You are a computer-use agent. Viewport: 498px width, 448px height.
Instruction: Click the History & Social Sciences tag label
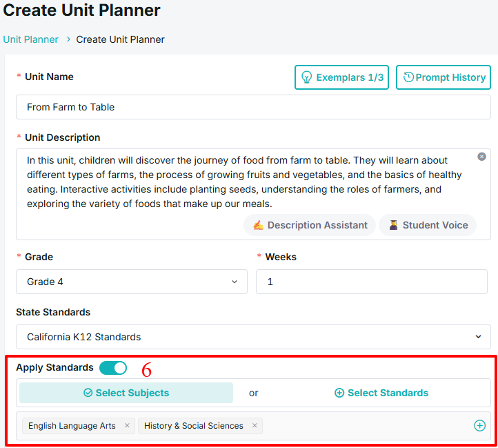(x=194, y=426)
